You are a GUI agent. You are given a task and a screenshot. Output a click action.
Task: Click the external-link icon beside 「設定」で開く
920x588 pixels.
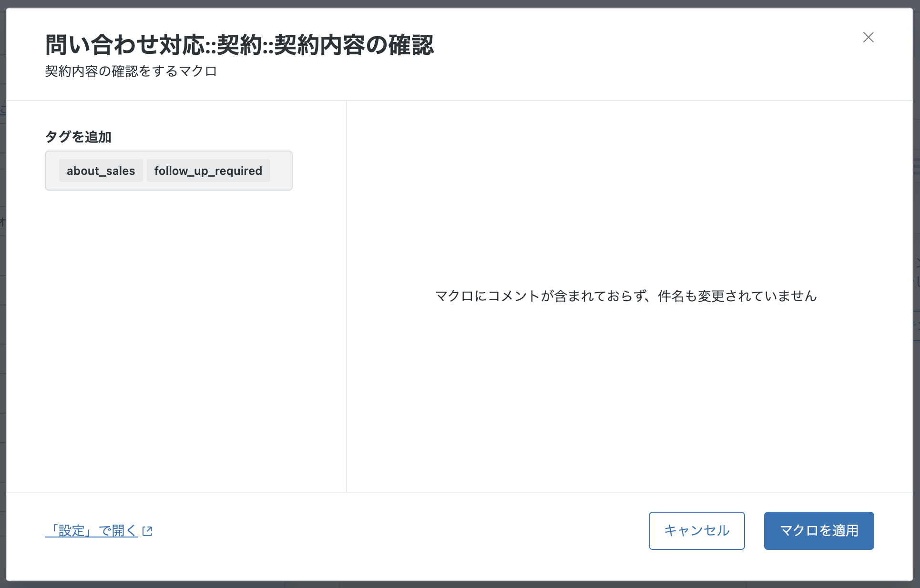147,531
